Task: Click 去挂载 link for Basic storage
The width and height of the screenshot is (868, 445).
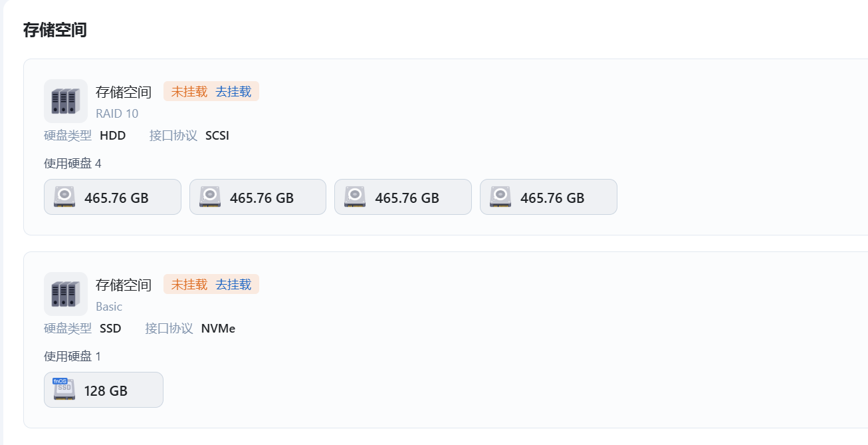Action: click(x=233, y=285)
